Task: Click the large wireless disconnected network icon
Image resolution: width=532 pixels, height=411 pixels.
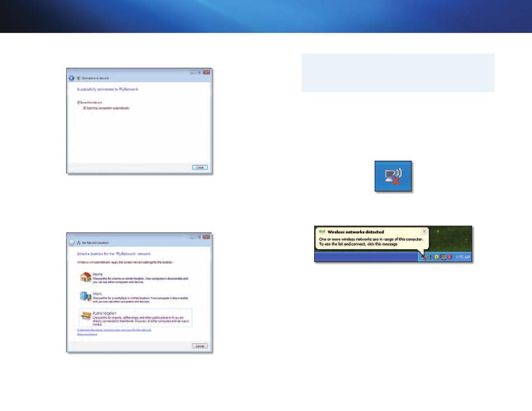Action: point(393,177)
